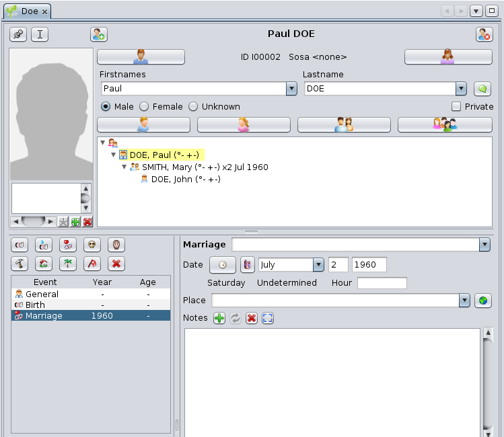This screenshot has width=504, height=437.
Task: Click the text cursor focus icon button
Action: click(40, 34)
